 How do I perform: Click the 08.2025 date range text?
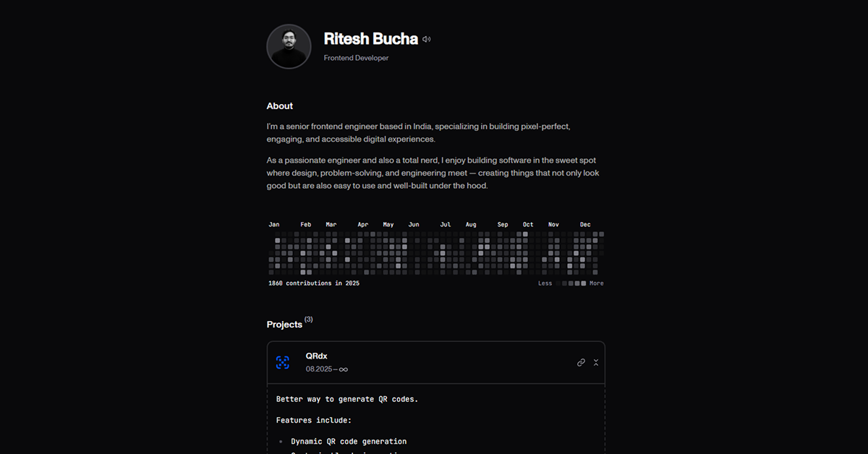click(327, 369)
